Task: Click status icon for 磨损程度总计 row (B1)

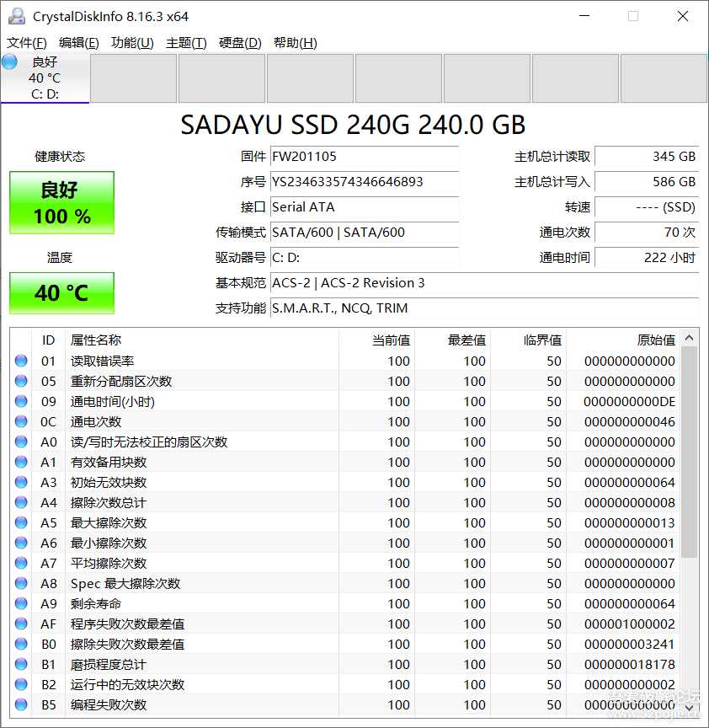Action: [21, 665]
